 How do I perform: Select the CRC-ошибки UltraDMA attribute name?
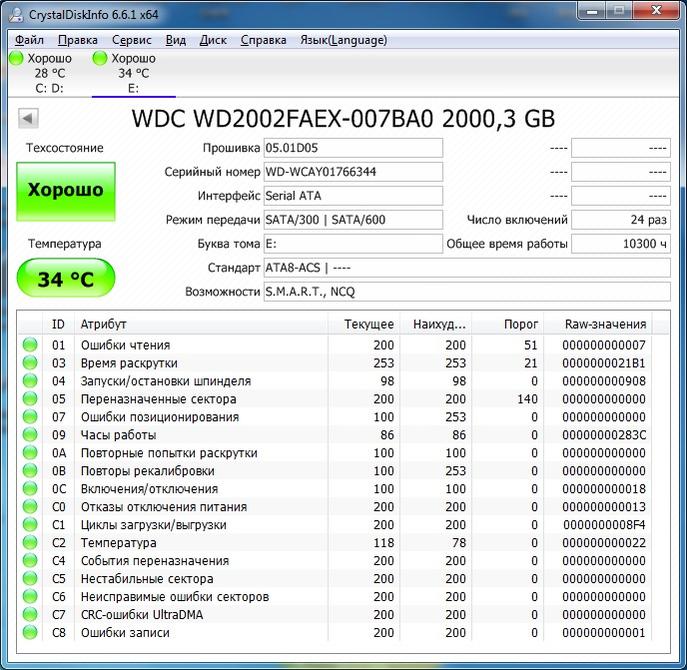click(142, 615)
